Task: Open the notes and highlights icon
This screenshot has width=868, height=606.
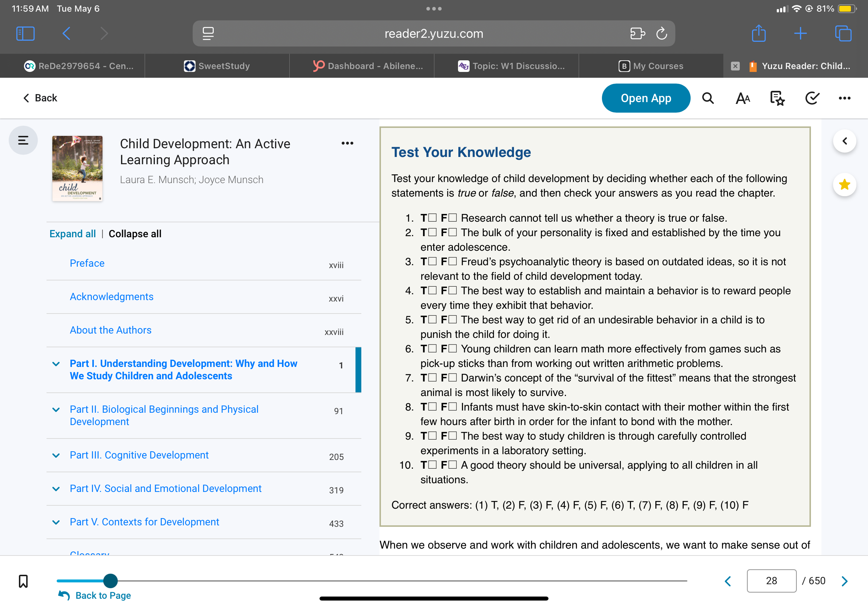Action: pyautogui.click(x=777, y=98)
